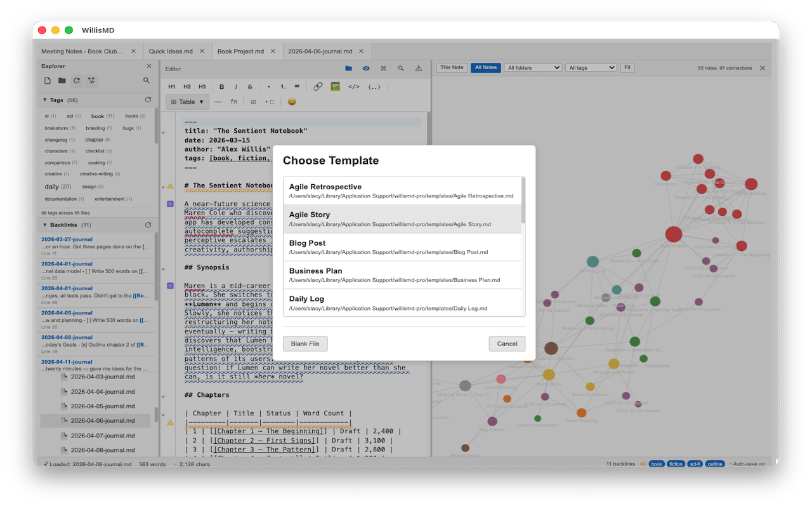Click the Blank File button
The image size is (812, 508).
click(305, 344)
